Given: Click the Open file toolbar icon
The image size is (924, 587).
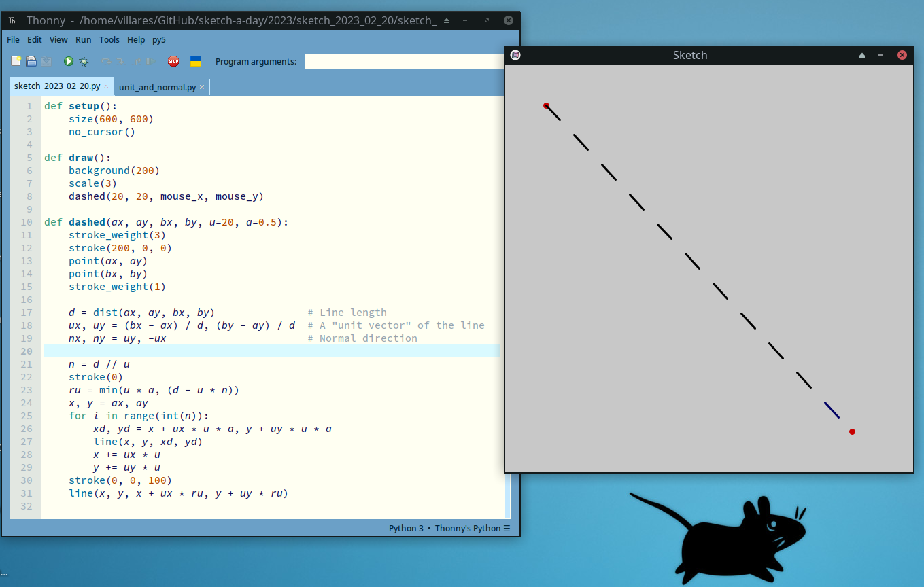Looking at the screenshot, I should click(31, 62).
